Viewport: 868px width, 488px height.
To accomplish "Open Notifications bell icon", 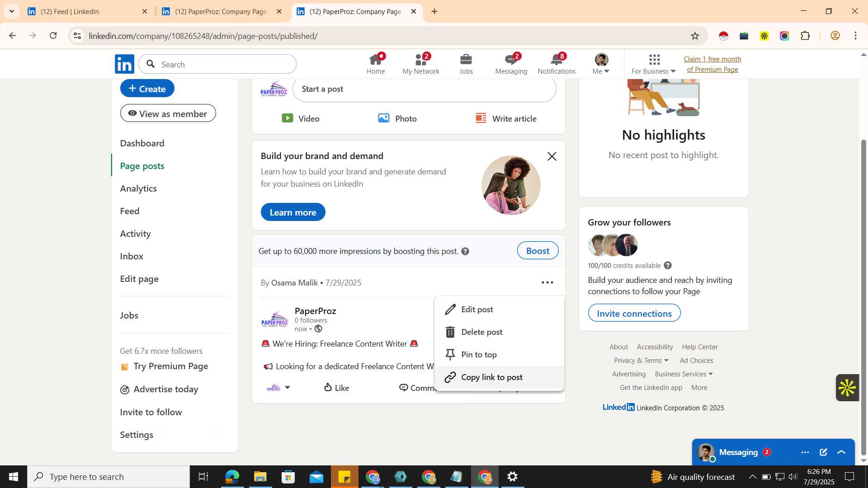I will click(x=557, y=64).
